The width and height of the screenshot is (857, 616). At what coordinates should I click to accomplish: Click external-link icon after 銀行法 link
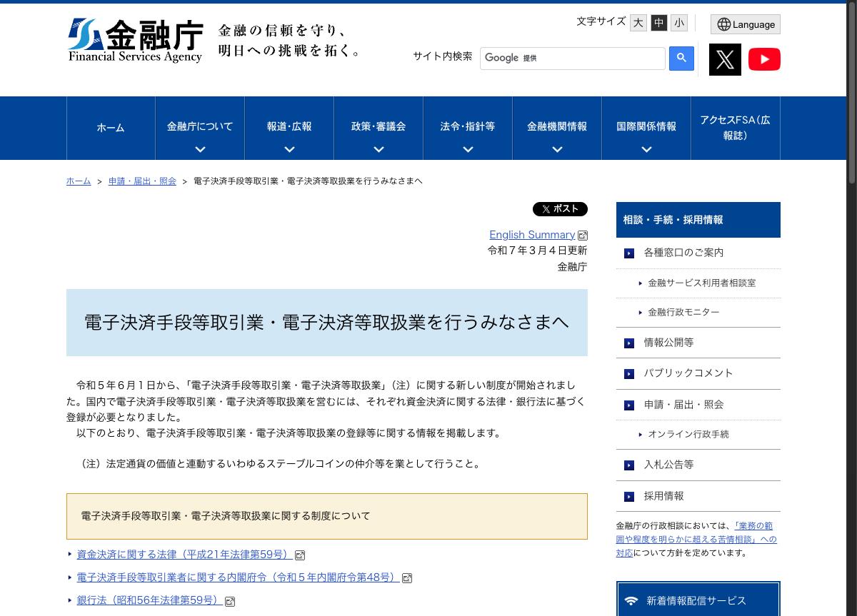point(230,601)
